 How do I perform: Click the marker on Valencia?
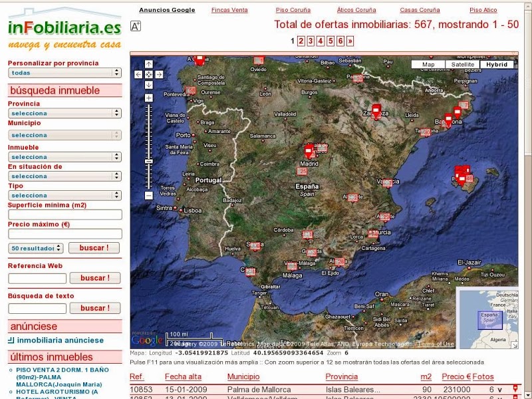point(388,184)
